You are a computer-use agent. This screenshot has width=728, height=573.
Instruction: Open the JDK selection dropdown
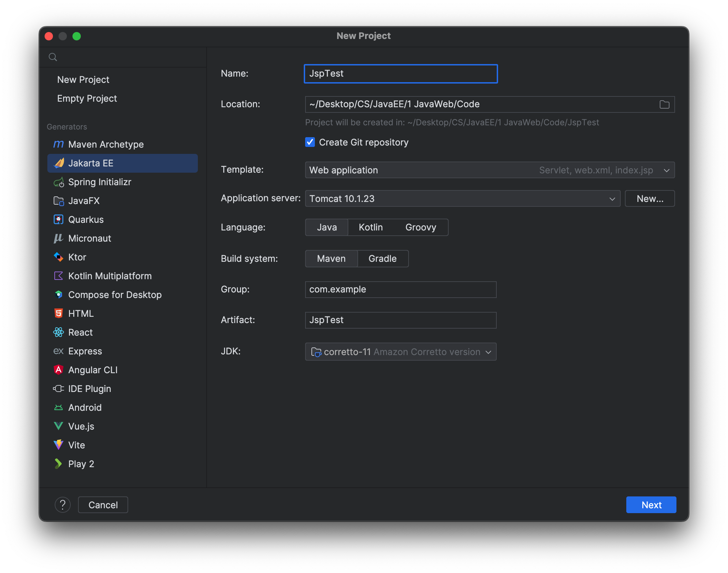tap(489, 352)
